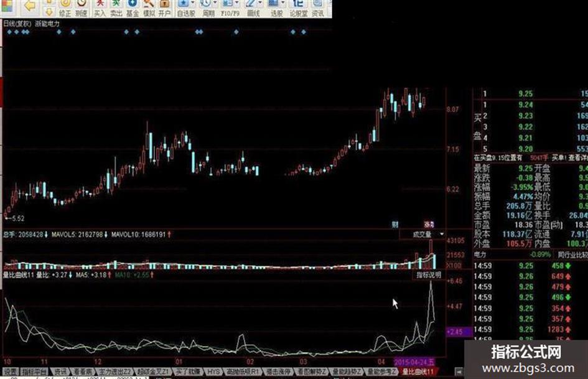Select the 高抛低吸R1 indicator tab
Viewport: 588px width, 379px height.
pyautogui.click(x=243, y=372)
